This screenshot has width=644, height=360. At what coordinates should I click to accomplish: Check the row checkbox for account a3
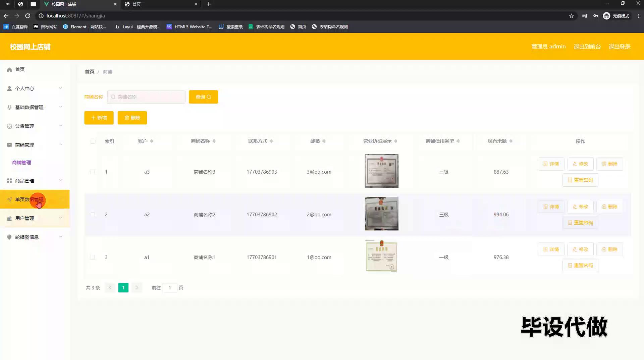[x=93, y=172]
